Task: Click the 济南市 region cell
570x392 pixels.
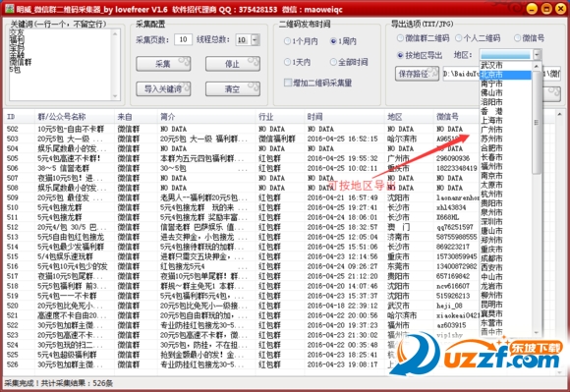Action: pos(399,237)
